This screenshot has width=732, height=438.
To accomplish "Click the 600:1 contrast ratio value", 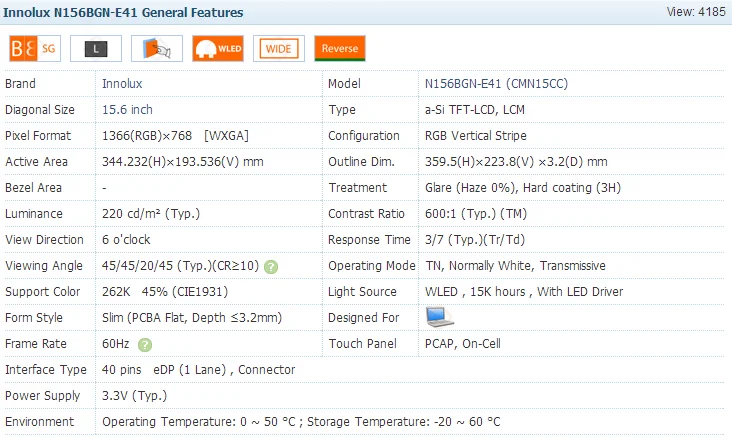I will pyautogui.click(x=476, y=213).
